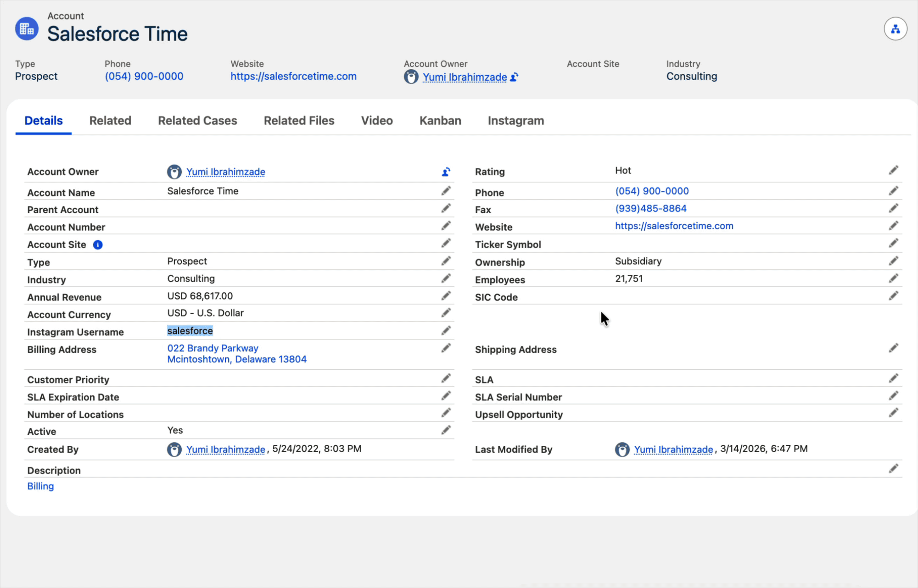918x588 pixels.
Task: Click the Billing link under Description
Action: point(40,486)
